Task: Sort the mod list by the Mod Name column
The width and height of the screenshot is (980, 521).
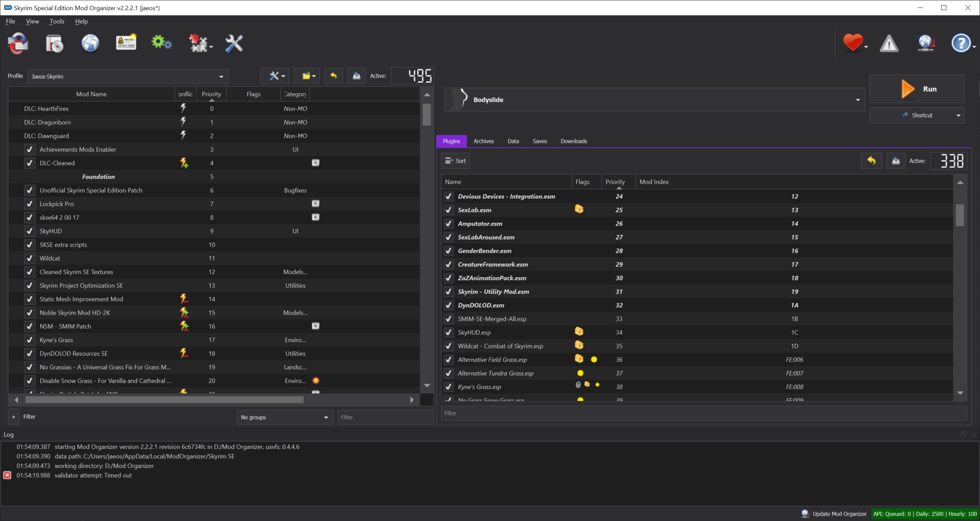Action: pyautogui.click(x=91, y=94)
